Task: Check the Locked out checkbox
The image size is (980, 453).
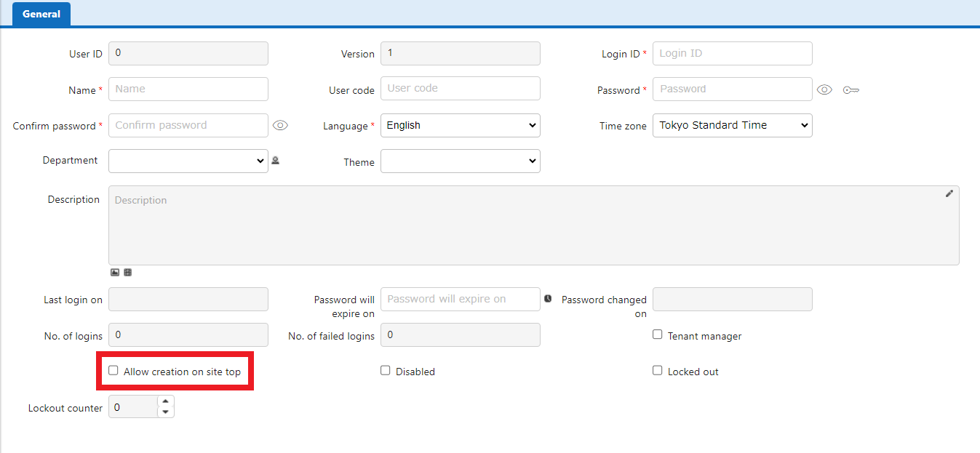Action: tap(658, 370)
